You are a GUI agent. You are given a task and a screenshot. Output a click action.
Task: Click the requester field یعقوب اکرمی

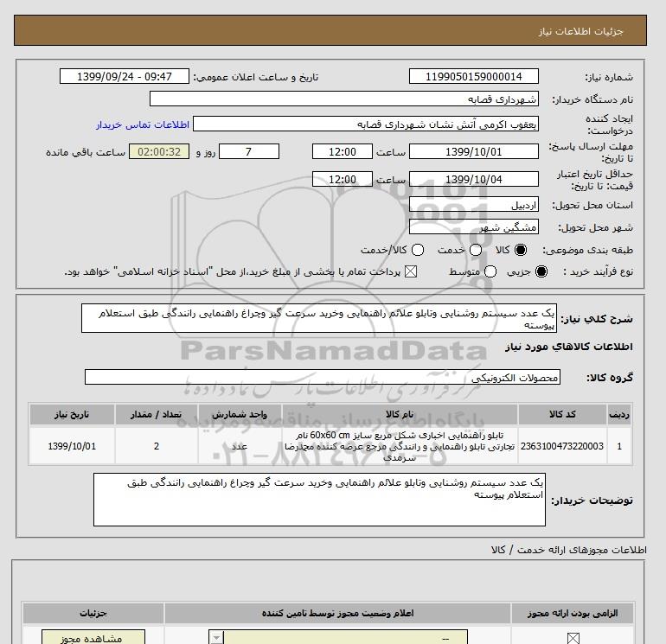pyautogui.click(x=366, y=124)
